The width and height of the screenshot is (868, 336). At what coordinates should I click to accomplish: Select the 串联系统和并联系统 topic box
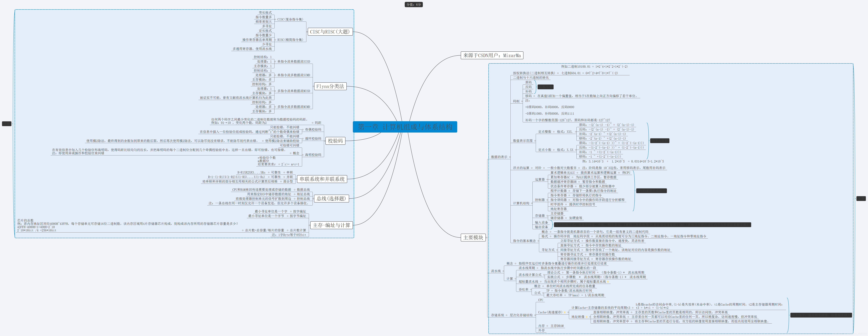(x=322, y=179)
